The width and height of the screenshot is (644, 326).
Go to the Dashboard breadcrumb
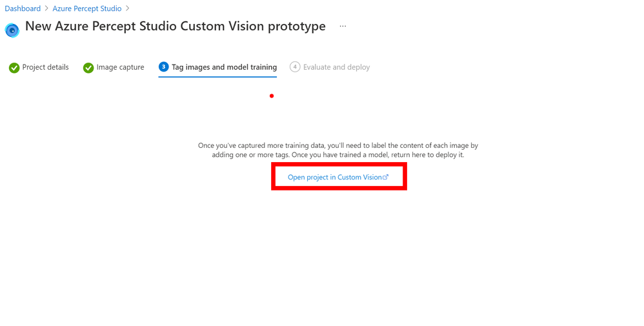[23, 8]
